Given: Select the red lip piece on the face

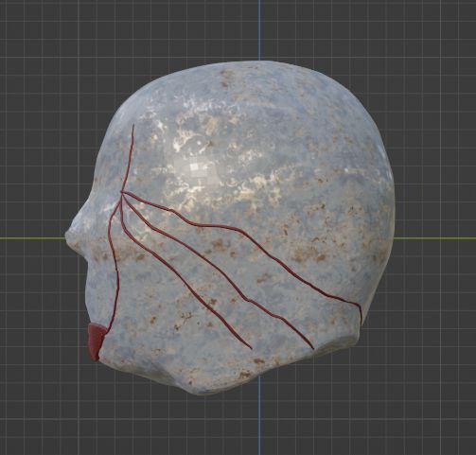Looking at the screenshot, I should tap(97, 341).
